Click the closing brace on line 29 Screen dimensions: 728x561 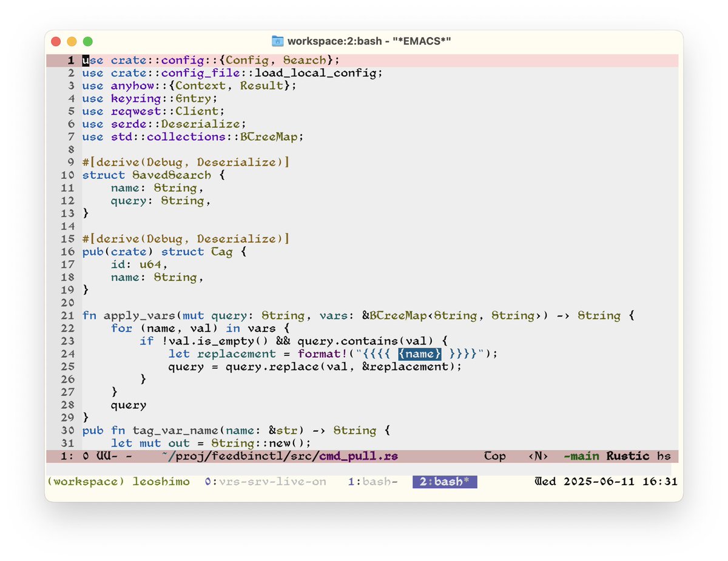pyautogui.click(x=86, y=417)
